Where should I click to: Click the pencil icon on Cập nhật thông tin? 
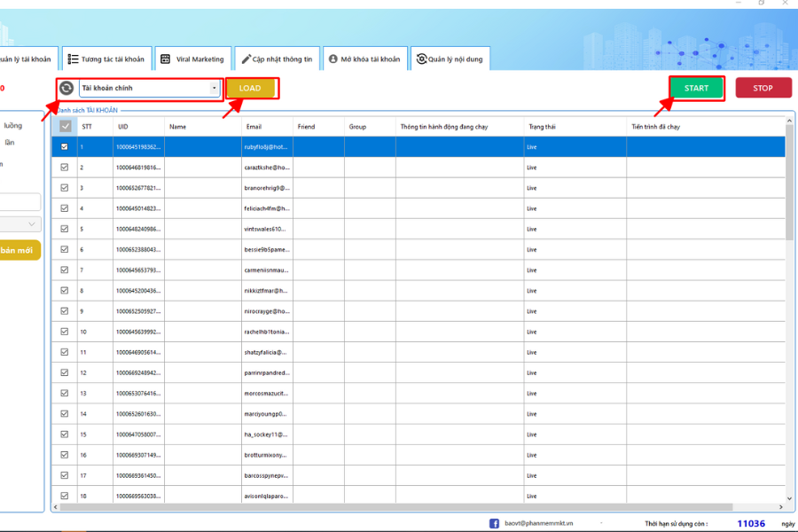point(246,59)
